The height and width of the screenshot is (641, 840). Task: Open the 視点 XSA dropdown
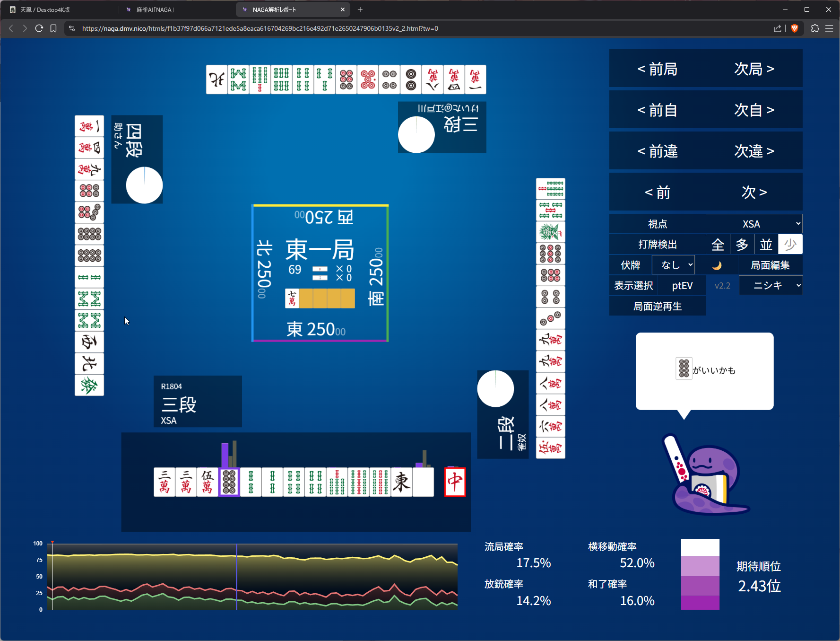(754, 224)
